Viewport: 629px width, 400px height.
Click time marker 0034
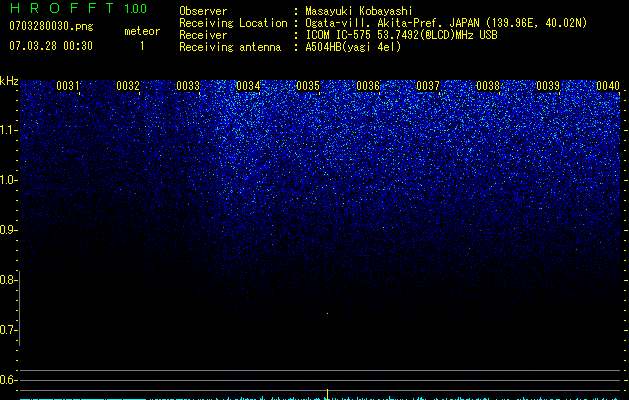[248, 86]
